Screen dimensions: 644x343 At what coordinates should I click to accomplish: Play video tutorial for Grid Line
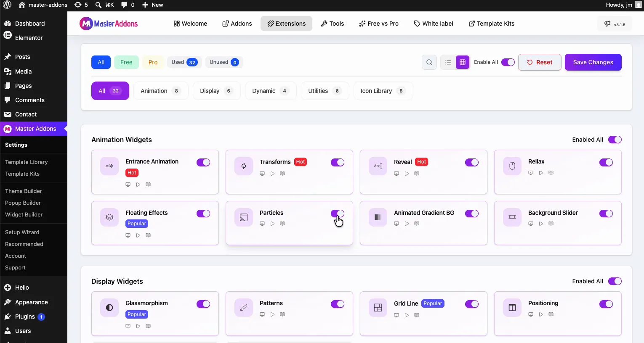(x=407, y=315)
